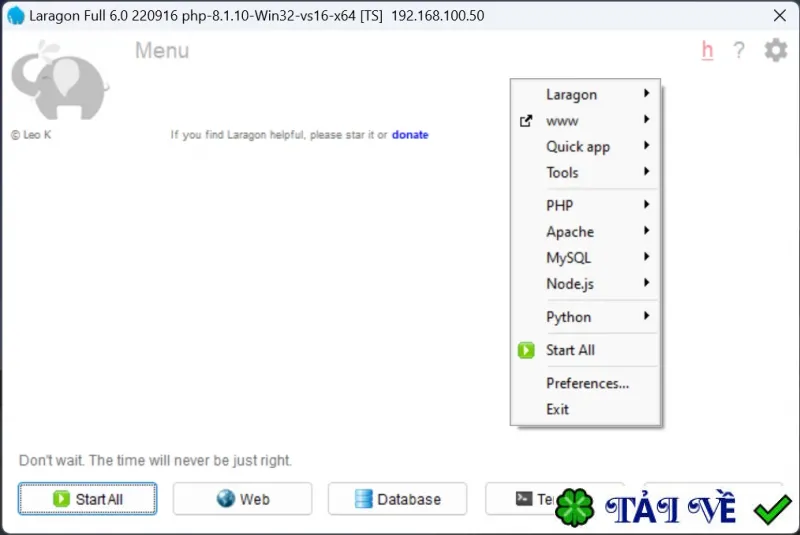
Task: Expand the Python submenu arrow
Action: [x=646, y=315]
